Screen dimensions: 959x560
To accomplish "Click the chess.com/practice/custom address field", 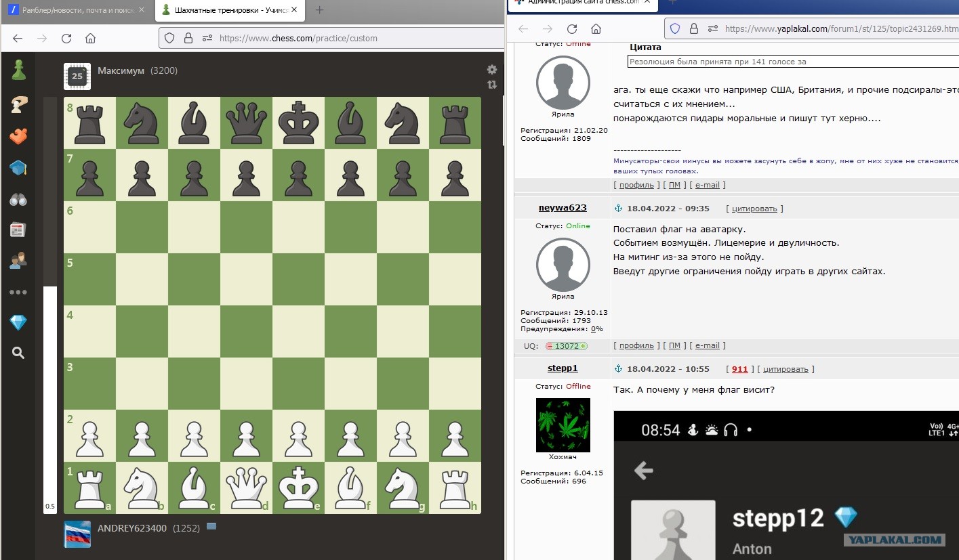I will click(x=332, y=38).
